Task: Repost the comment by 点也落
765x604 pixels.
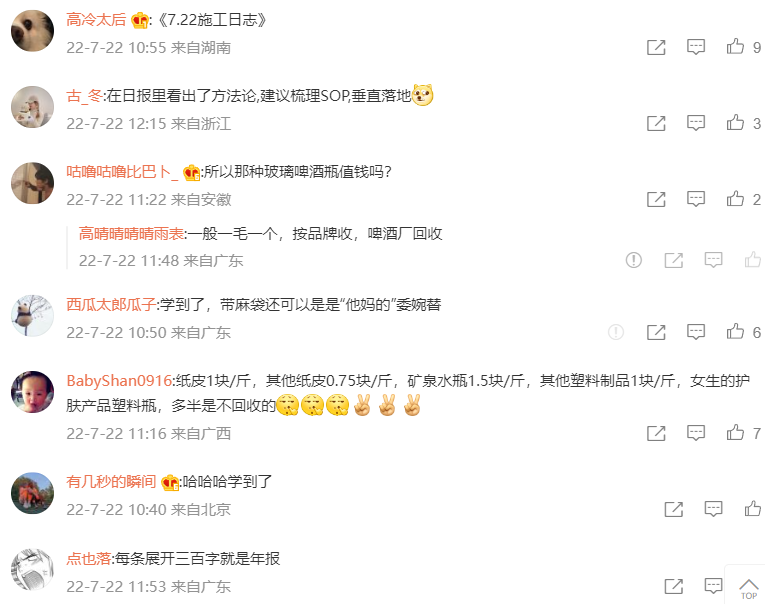Action: pos(674,586)
